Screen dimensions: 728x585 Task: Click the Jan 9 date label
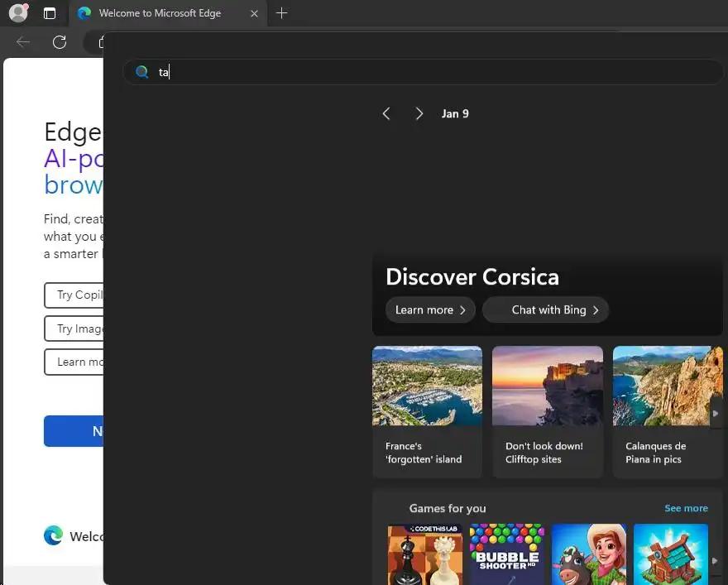pyautogui.click(x=455, y=113)
